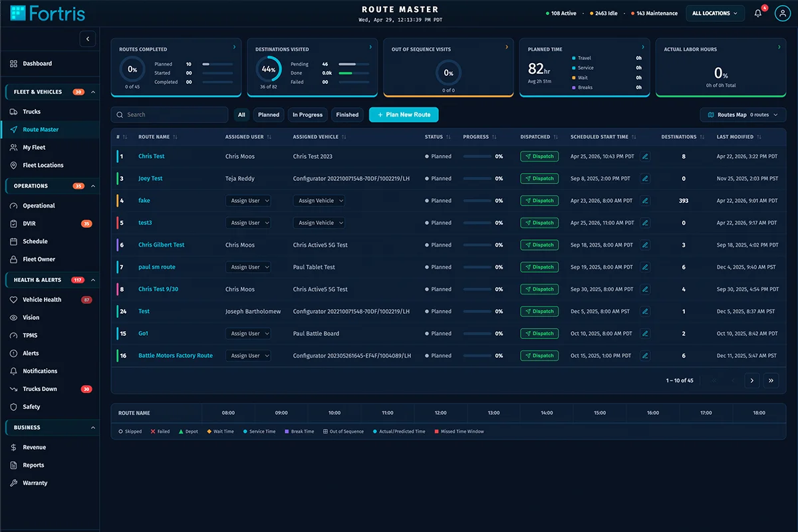Jump to the last page arrow
This screenshot has width=798, height=532.
click(x=771, y=380)
